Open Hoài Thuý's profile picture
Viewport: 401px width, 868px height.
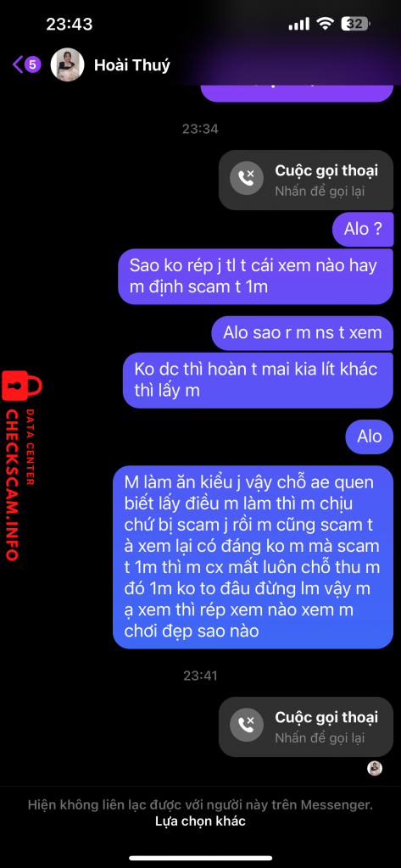click(68, 64)
